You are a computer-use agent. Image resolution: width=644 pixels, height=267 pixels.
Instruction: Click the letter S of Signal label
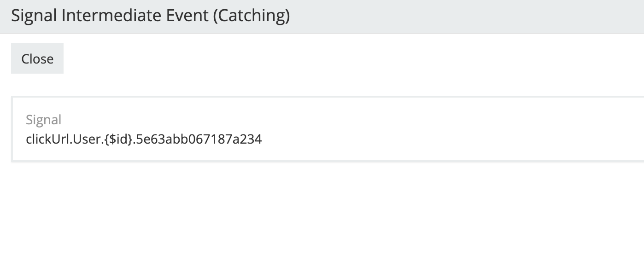(x=29, y=120)
